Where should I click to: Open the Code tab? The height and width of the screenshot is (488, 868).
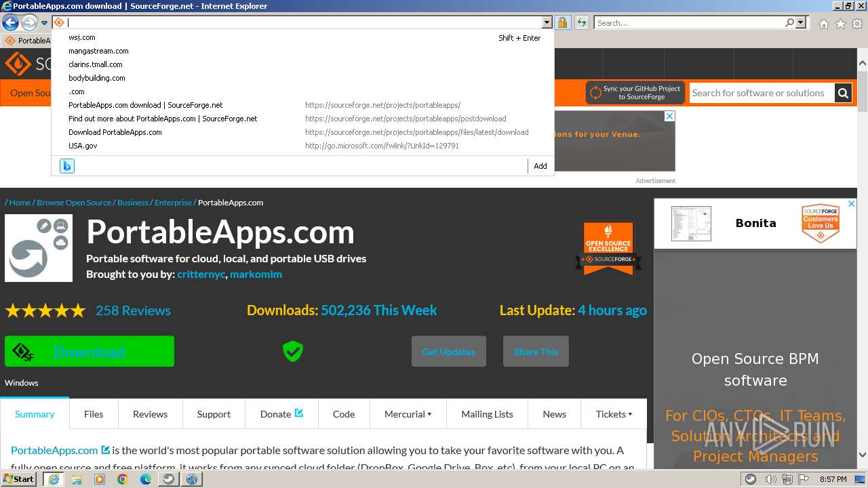click(x=344, y=414)
